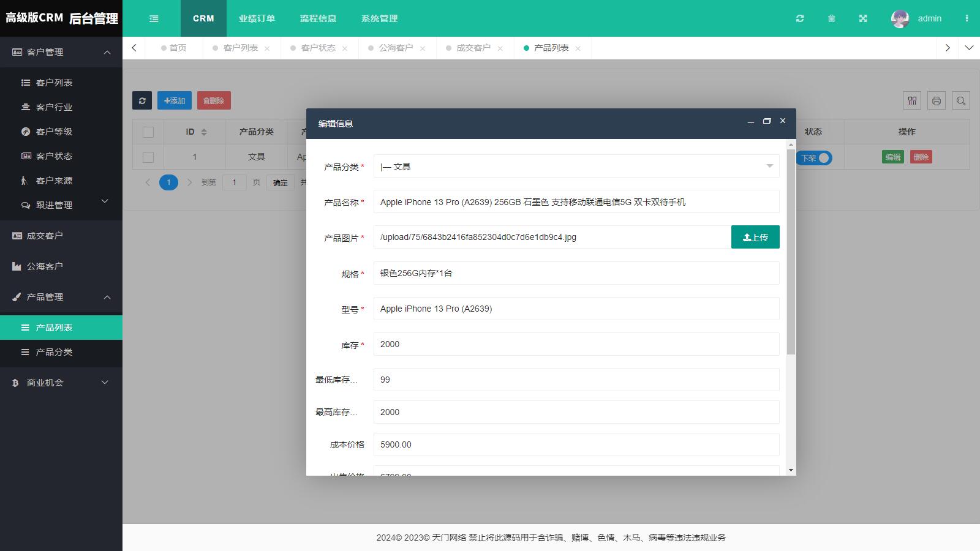
Task: Click the 上传 upload button for product image
Action: [755, 237]
